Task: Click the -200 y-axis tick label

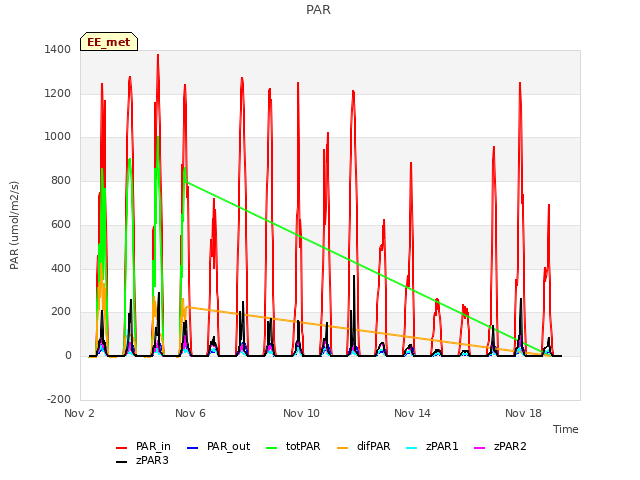Action: click(59, 400)
